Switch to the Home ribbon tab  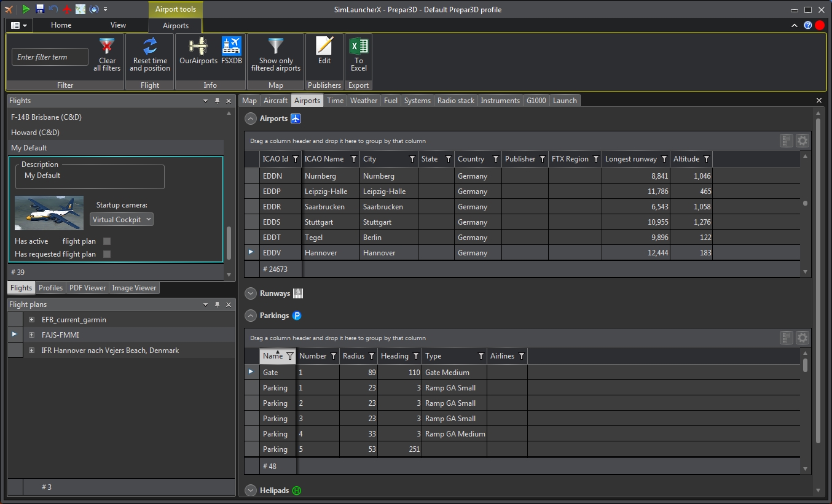coord(61,25)
